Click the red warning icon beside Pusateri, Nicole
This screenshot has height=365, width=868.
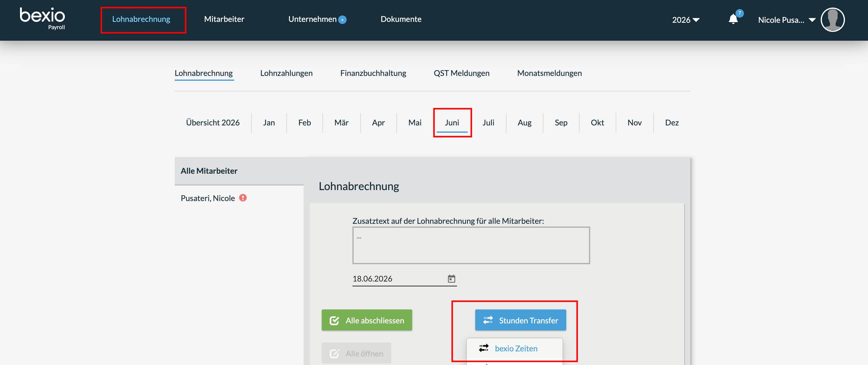[243, 198]
